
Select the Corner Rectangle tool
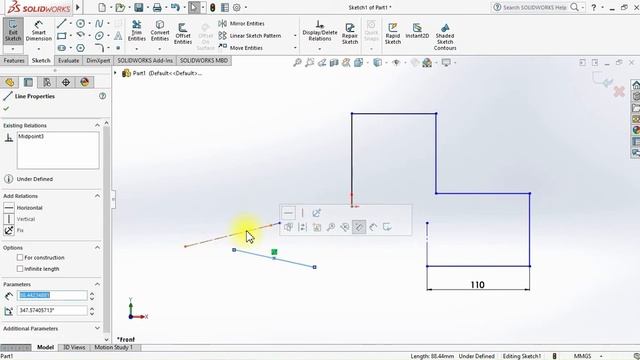pyautogui.click(x=62, y=36)
